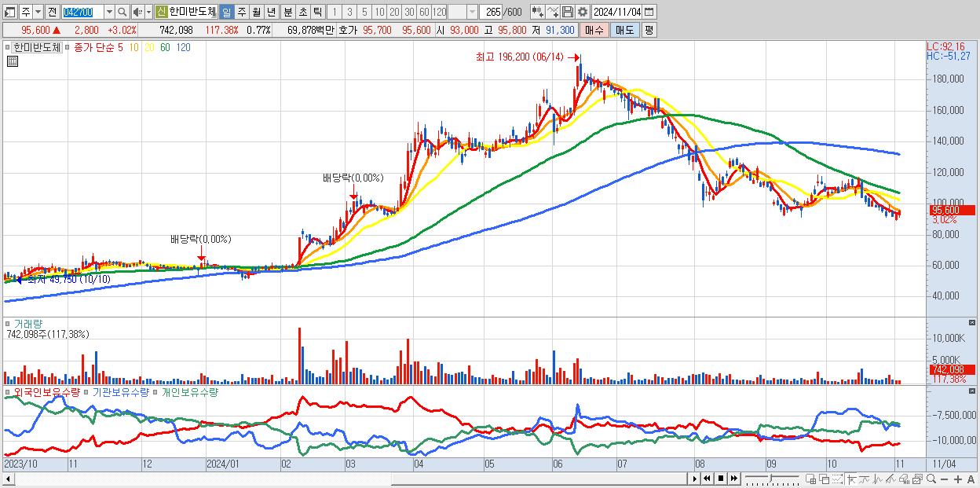Image resolution: width=980 pixels, height=488 pixels.
Task: Select the 초 (second) period
Action: 302,12
